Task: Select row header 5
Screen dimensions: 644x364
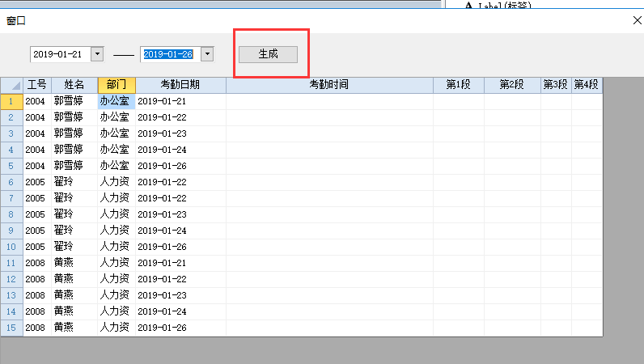Action: 11,166
